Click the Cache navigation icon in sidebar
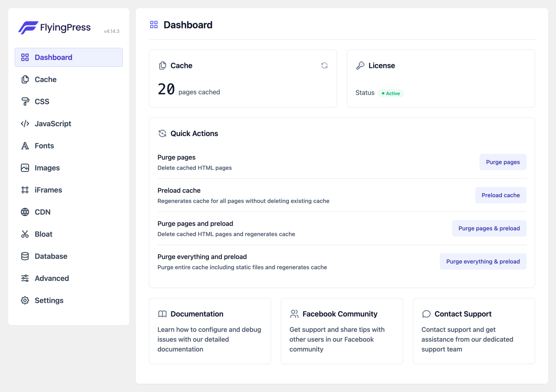 (x=25, y=79)
